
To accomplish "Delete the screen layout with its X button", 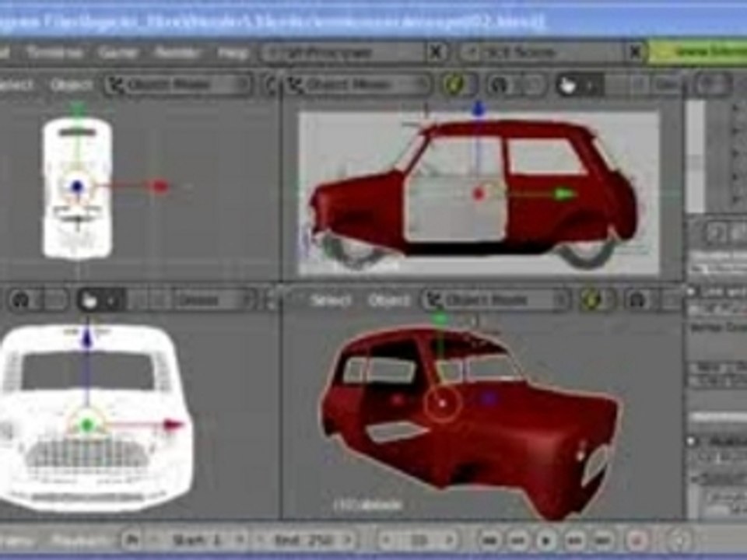I will (437, 52).
